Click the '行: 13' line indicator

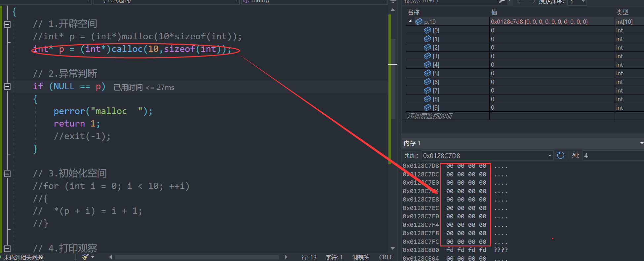coord(309,257)
